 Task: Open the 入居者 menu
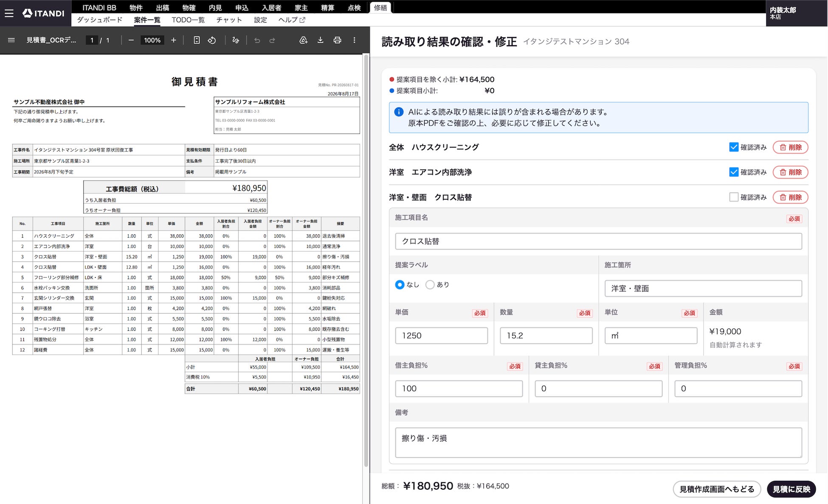point(271,8)
